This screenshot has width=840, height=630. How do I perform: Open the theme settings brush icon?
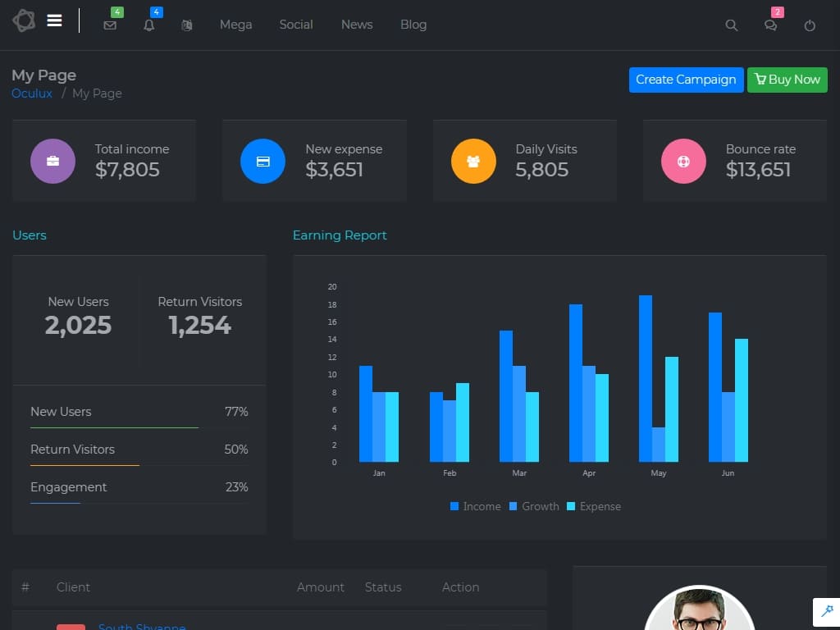point(827,611)
